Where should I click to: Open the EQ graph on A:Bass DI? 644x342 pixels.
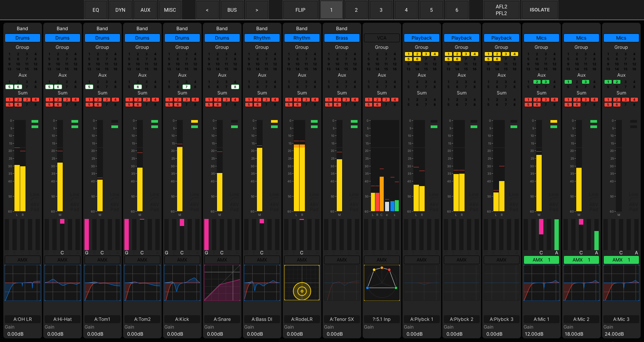[x=262, y=283]
